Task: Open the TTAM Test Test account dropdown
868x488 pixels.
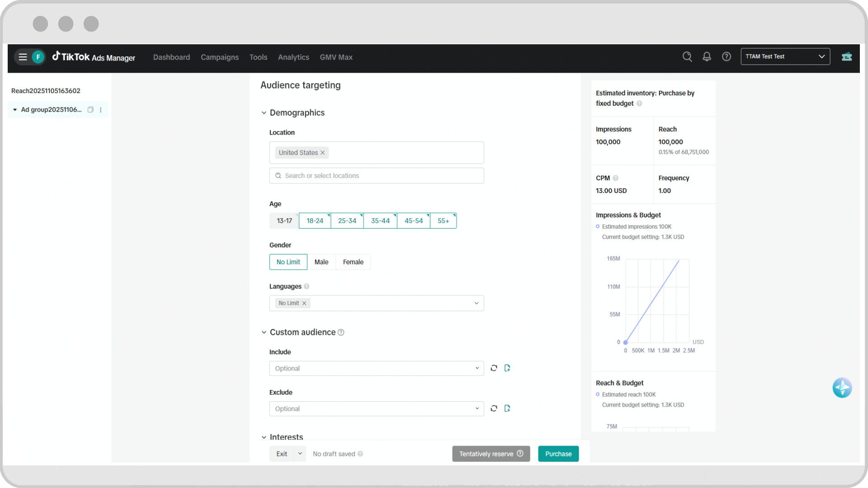Action: coord(785,56)
